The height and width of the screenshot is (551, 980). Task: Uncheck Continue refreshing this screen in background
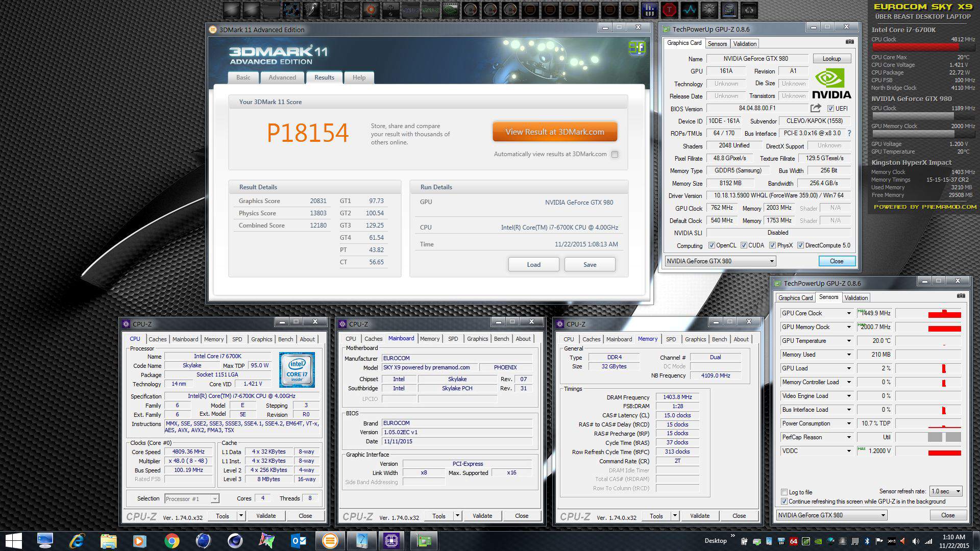click(x=784, y=502)
